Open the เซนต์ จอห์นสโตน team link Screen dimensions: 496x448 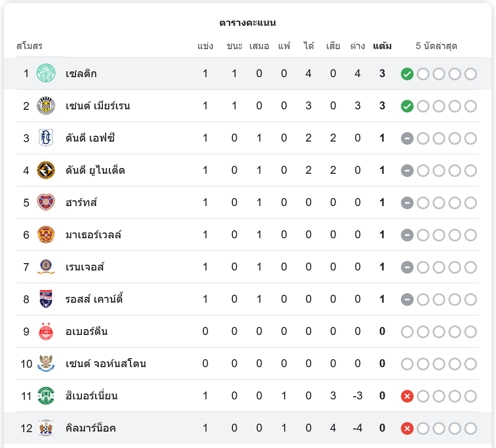[x=106, y=363]
